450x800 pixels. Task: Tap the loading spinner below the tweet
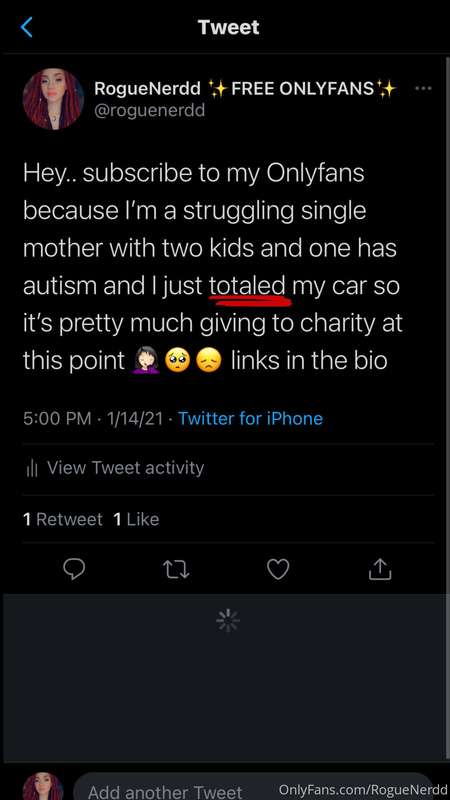click(228, 620)
